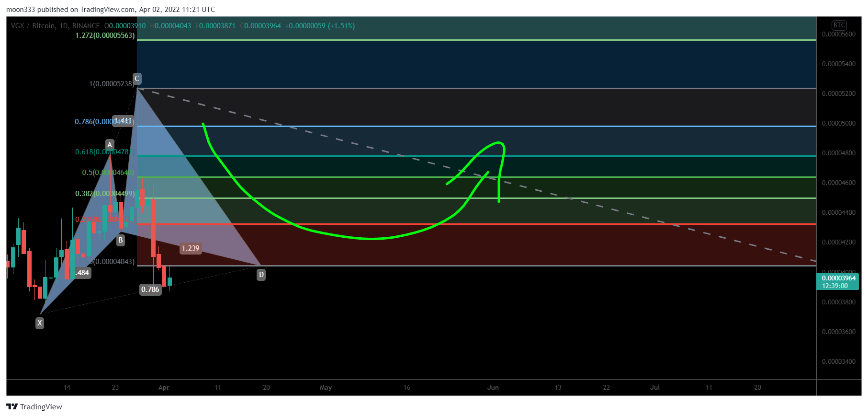Click price axis label 0.00003600
The height and width of the screenshot is (417, 868).
(838, 332)
